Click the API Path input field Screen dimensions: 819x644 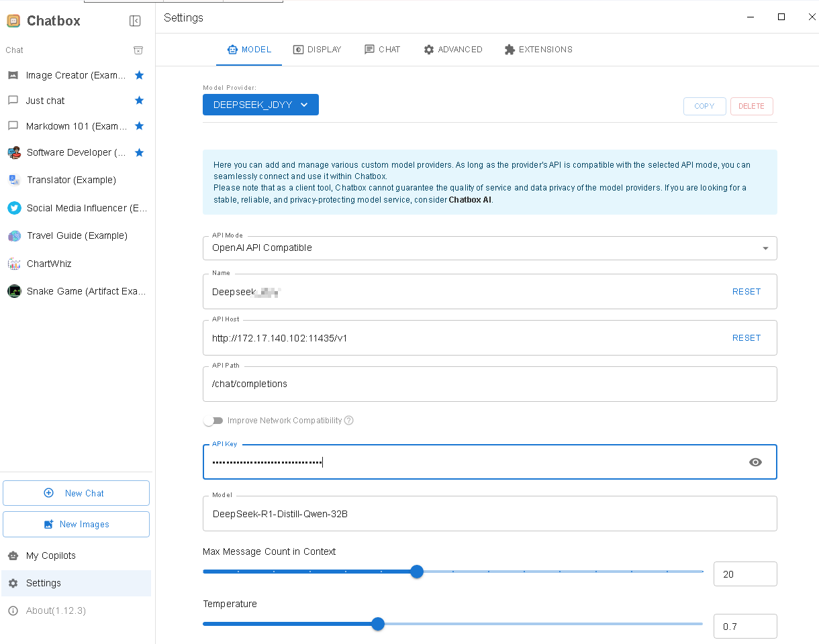(x=490, y=384)
